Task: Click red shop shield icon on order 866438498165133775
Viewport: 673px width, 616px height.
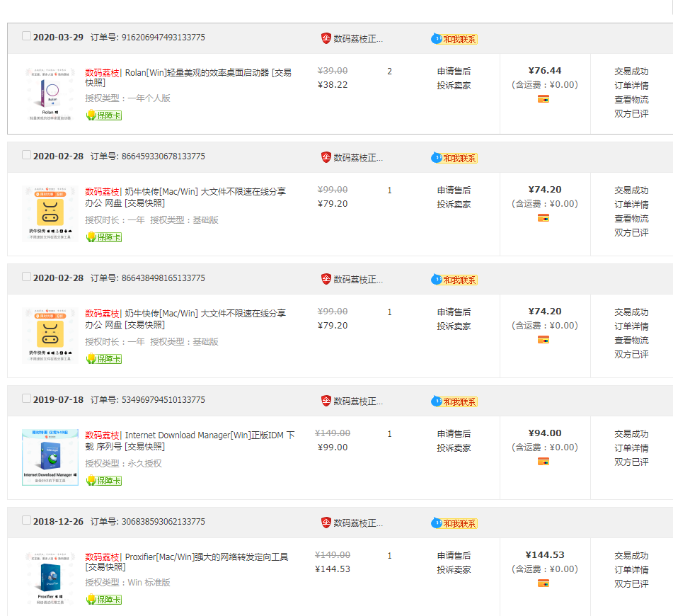Action: point(326,279)
